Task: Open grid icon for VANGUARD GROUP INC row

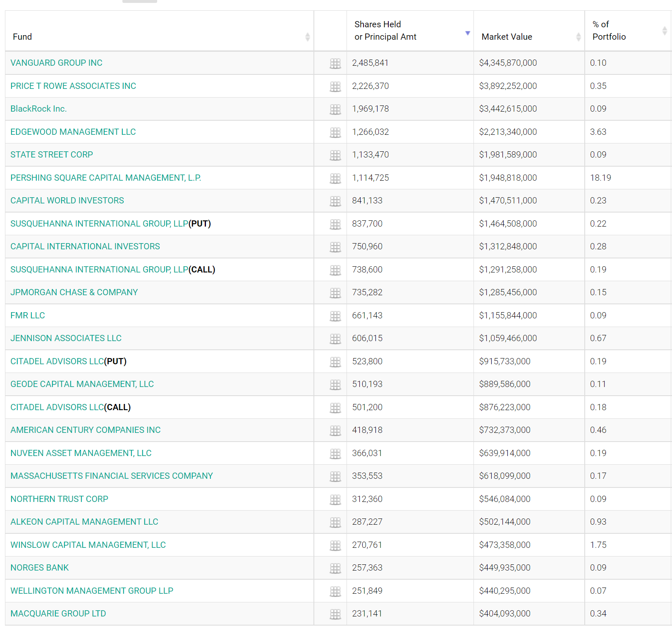Action: point(335,63)
